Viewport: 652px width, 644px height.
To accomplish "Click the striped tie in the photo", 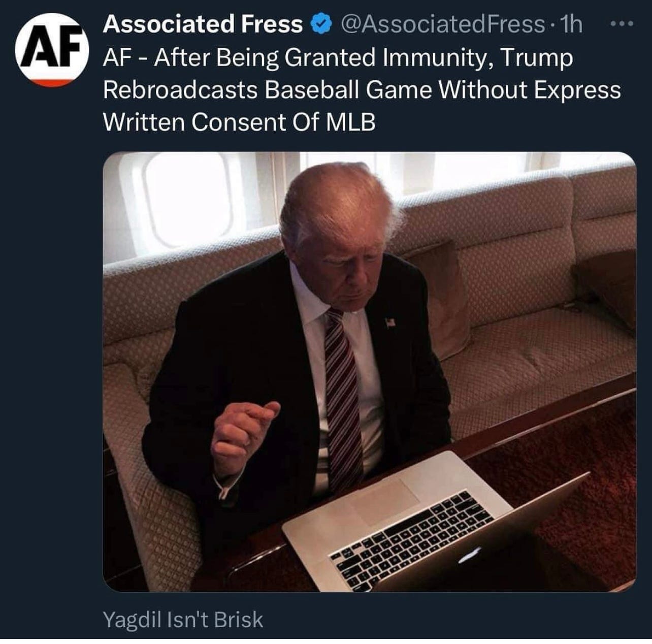I will pos(342,397).
